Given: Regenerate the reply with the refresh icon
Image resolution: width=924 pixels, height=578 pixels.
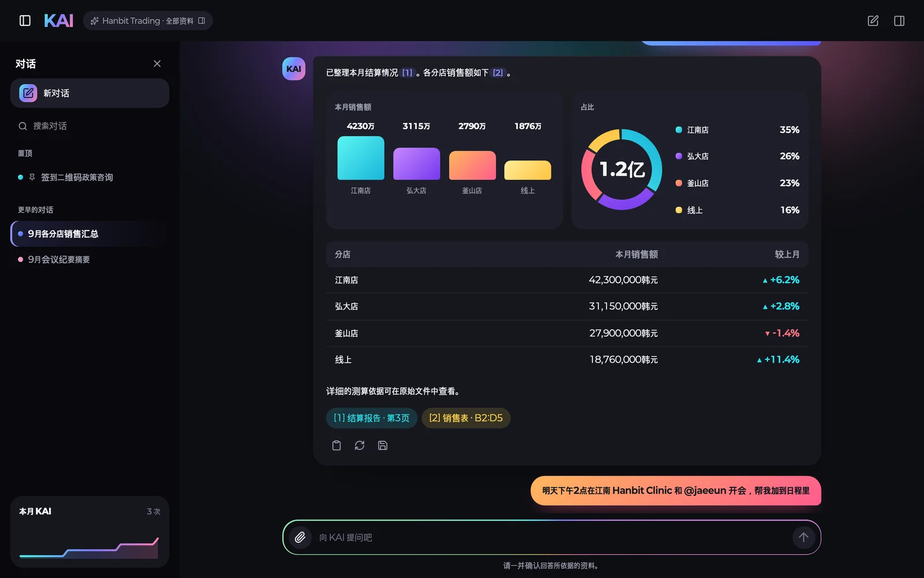Looking at the screenshot, I should click(x=360, y=446).
